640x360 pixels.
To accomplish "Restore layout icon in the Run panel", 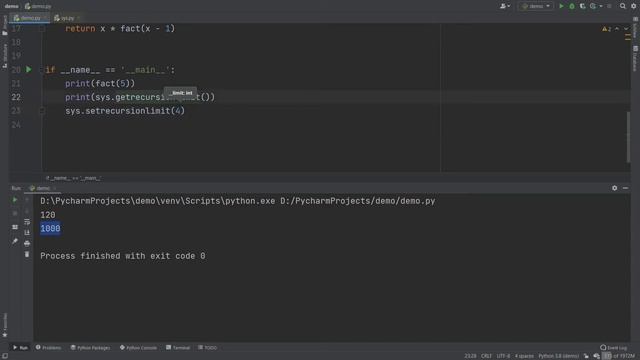I will [15, 227].
